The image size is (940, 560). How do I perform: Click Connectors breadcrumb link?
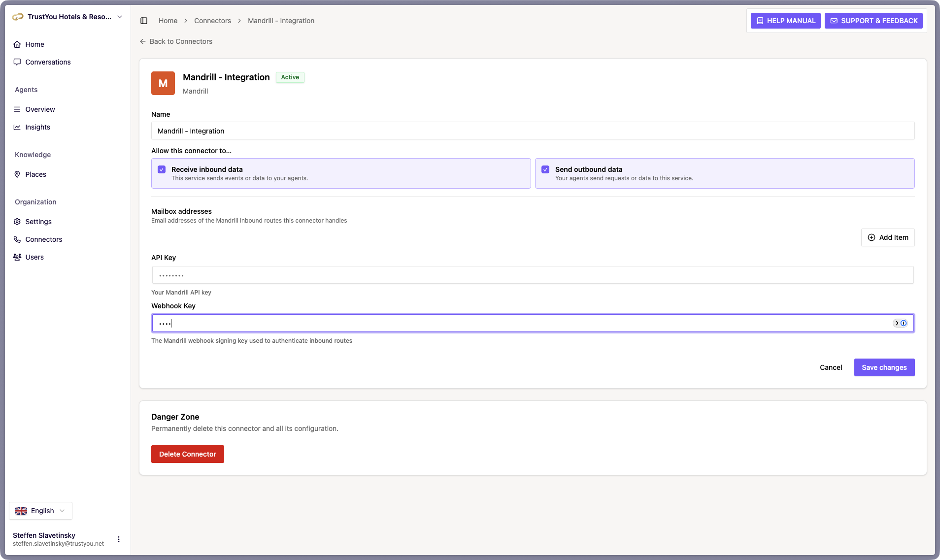tap(212, 21)
